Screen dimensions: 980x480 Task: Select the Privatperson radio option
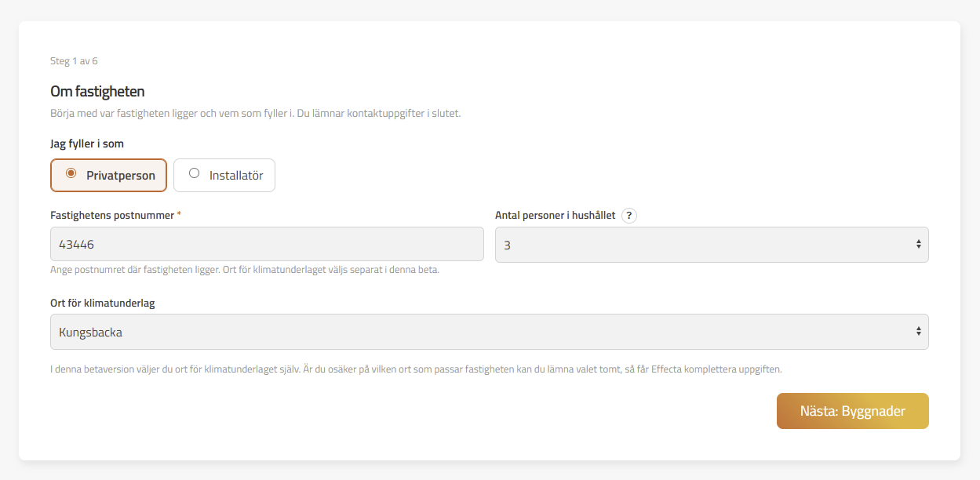pos(109,176)
